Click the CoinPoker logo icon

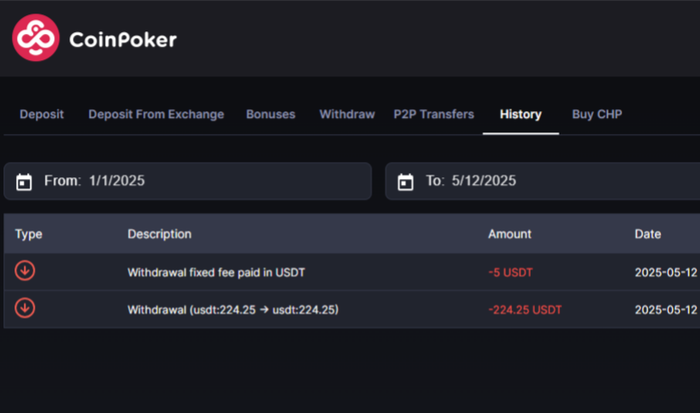click(36, 38)
